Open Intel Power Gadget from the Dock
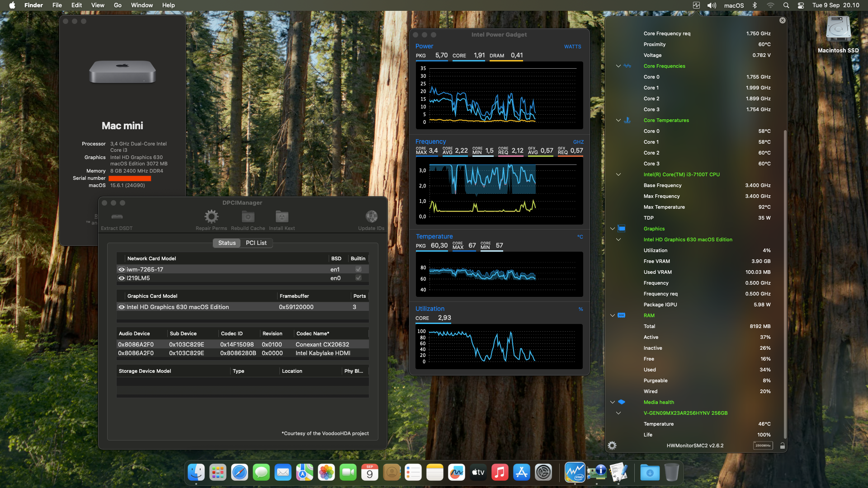 click(575, 473)
